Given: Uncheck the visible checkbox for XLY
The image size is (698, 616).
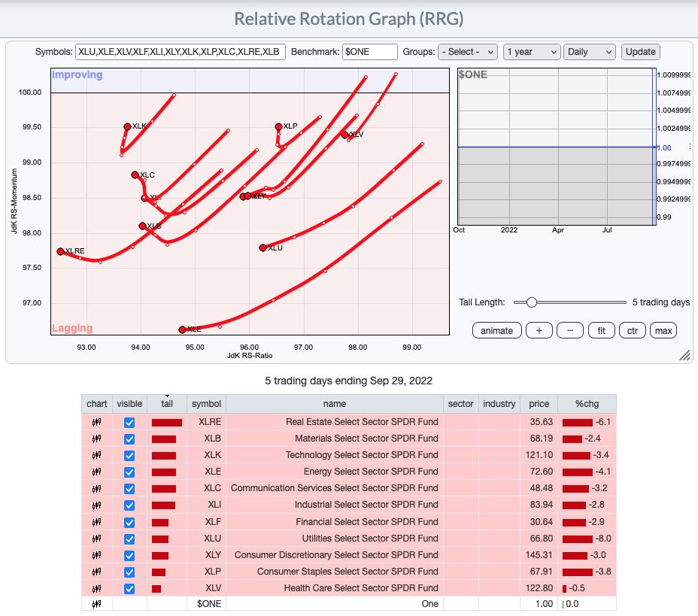Looking at the screenshot, I should coord(129,556).
